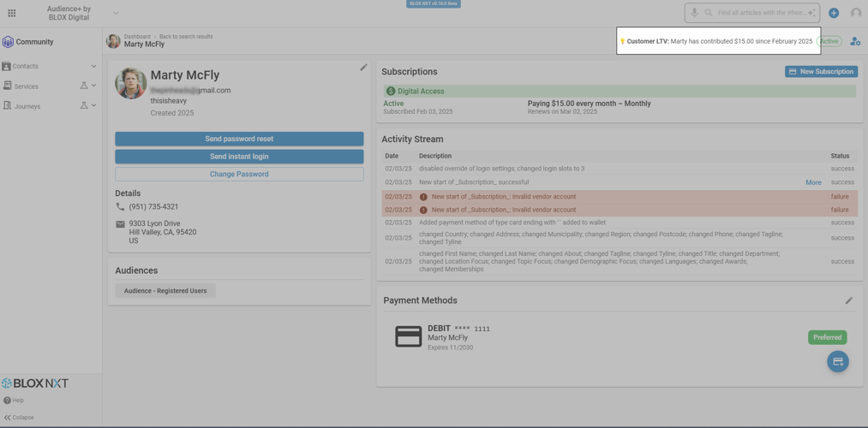
Task: Open Help in the sidebar footer
Action: [x=14, y=401]
